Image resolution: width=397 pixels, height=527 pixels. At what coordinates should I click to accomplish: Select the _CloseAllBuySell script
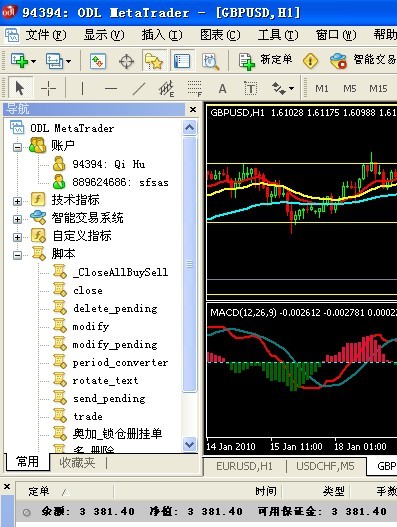tap(120, 272)
